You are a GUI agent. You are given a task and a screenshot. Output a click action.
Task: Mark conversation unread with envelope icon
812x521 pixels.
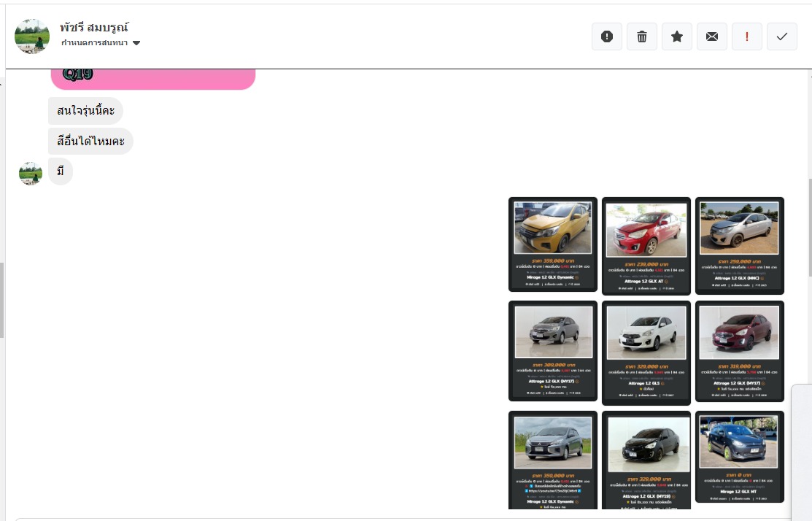[x=712, y=36]
